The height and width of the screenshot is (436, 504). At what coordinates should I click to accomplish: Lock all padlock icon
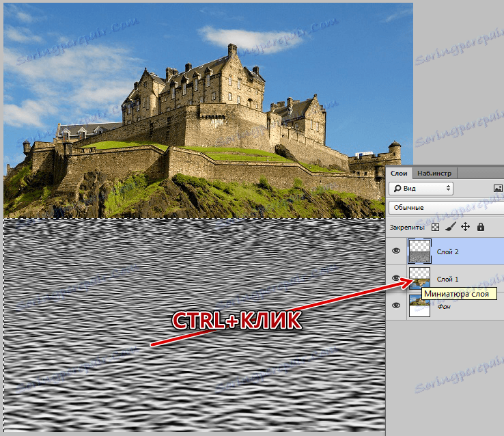481,227
